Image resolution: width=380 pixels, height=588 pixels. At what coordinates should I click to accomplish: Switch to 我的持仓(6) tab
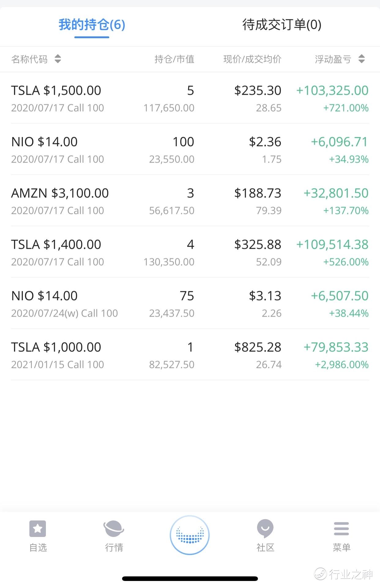pyautogui.click(x=92, y=25)
